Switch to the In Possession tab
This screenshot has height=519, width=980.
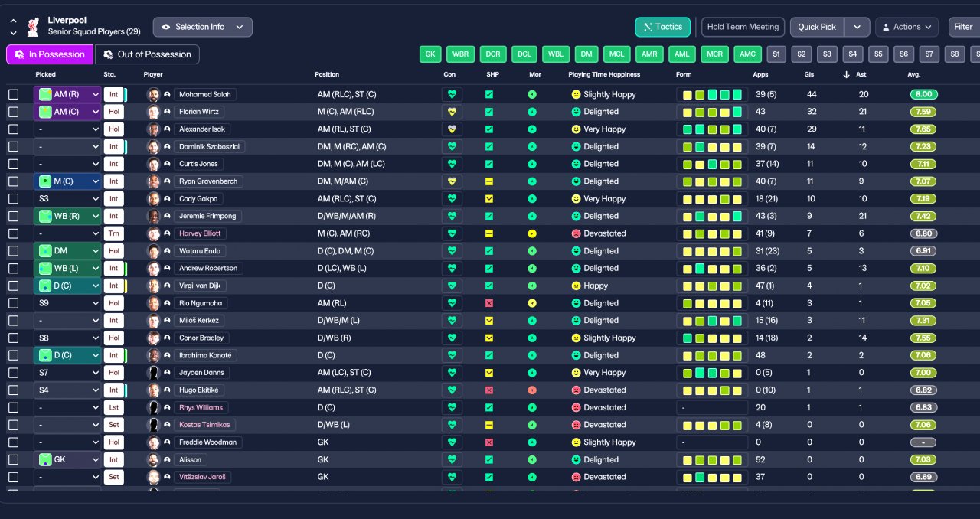click(x=50, y=54)
